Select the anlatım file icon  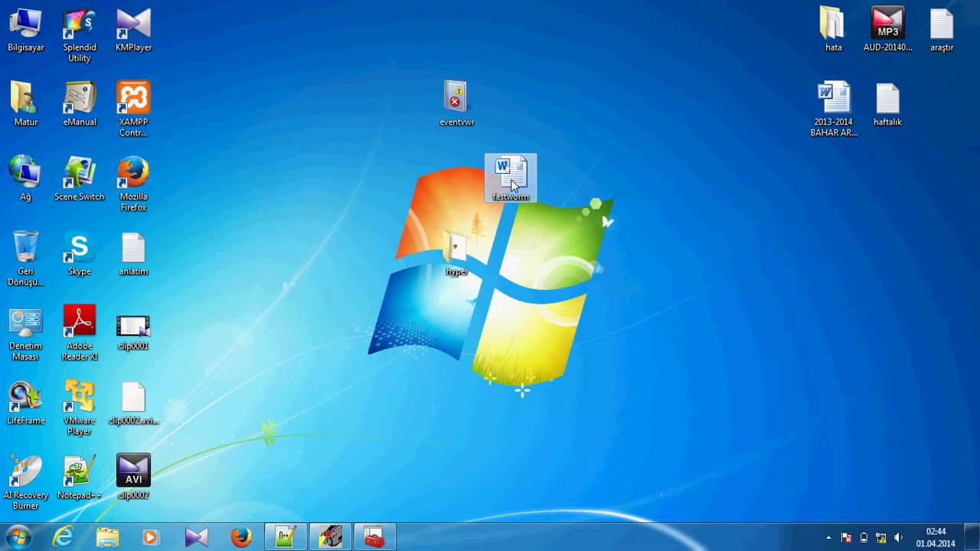tap(133, 254)
